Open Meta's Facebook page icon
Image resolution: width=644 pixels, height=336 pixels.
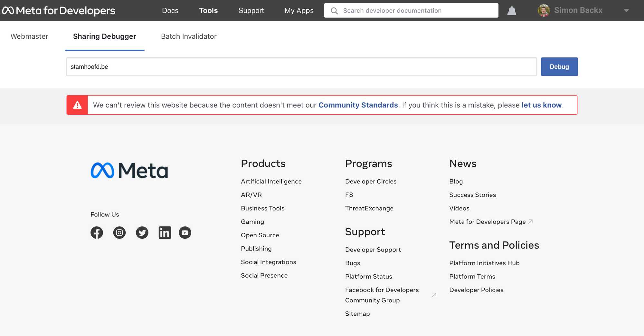[97, 232]
